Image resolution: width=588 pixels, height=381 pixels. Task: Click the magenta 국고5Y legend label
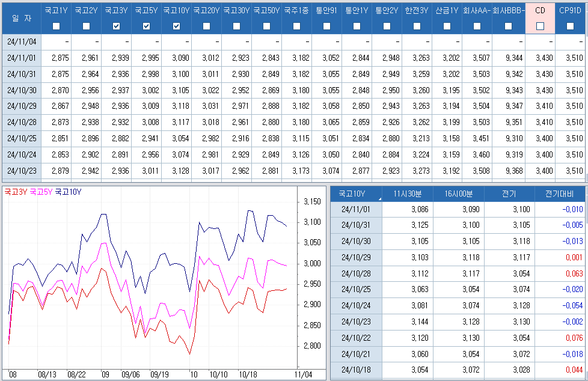pyautogui.click(x=41, y=192)
